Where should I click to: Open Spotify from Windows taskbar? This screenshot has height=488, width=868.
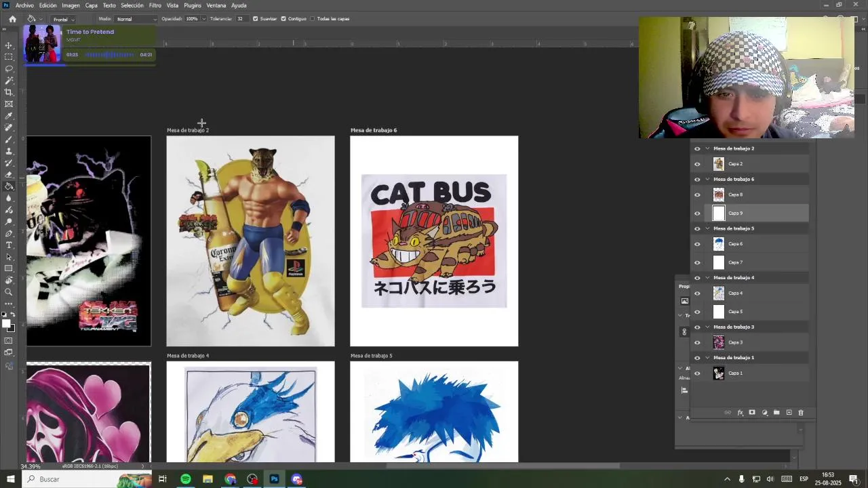pos(185,479)
